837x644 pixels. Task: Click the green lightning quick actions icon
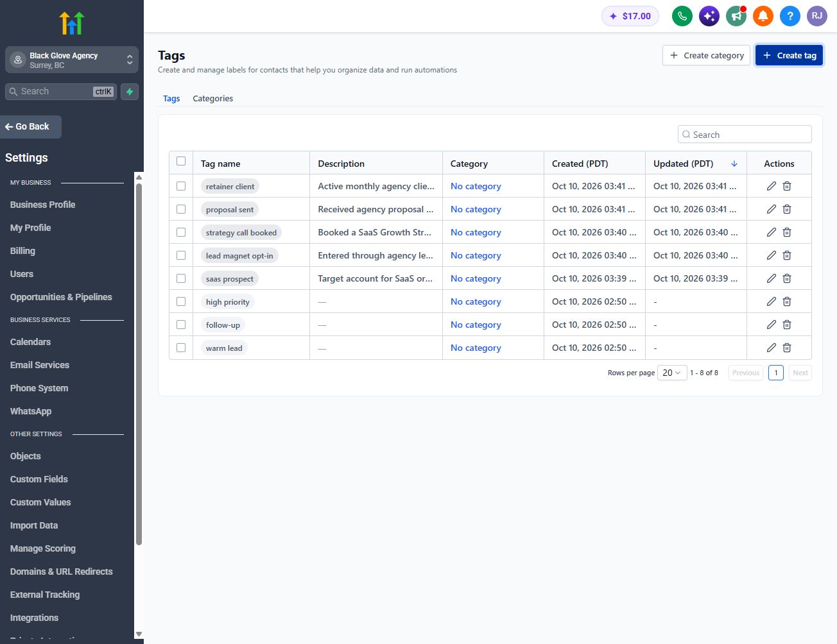click(x=130, y=92)
